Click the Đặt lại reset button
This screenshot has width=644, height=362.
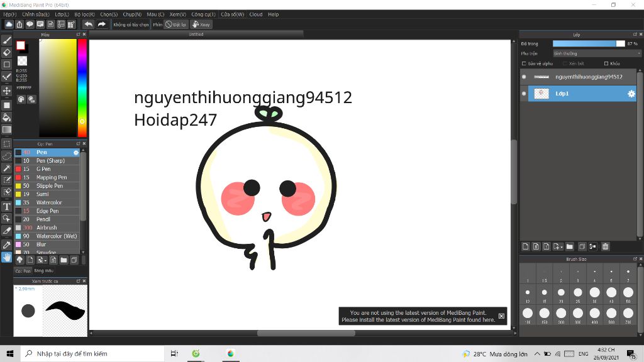pos(176,25)
